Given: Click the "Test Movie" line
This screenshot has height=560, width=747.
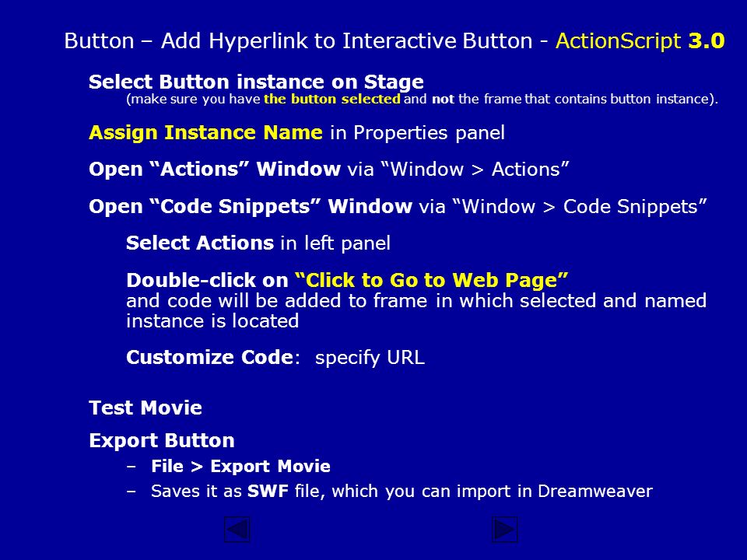Looking at the screenshot, I should coord(146,408).
